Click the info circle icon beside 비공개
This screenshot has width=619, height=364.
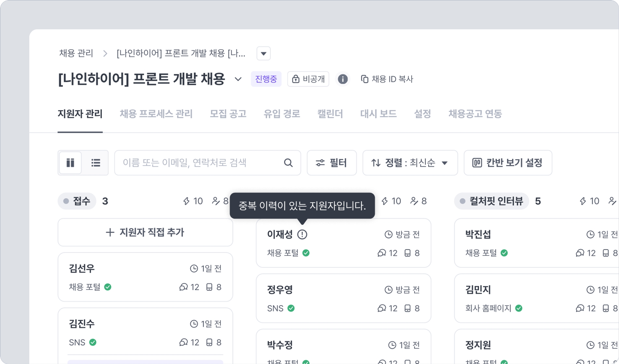(x=343, y=79)
